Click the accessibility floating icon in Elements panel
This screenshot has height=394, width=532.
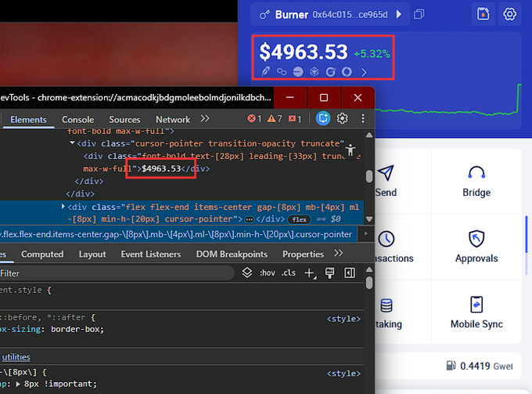click(350, 150)
